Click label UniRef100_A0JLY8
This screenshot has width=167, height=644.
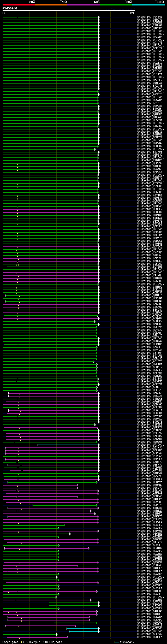pyautogui.click(x=150, y=43)
